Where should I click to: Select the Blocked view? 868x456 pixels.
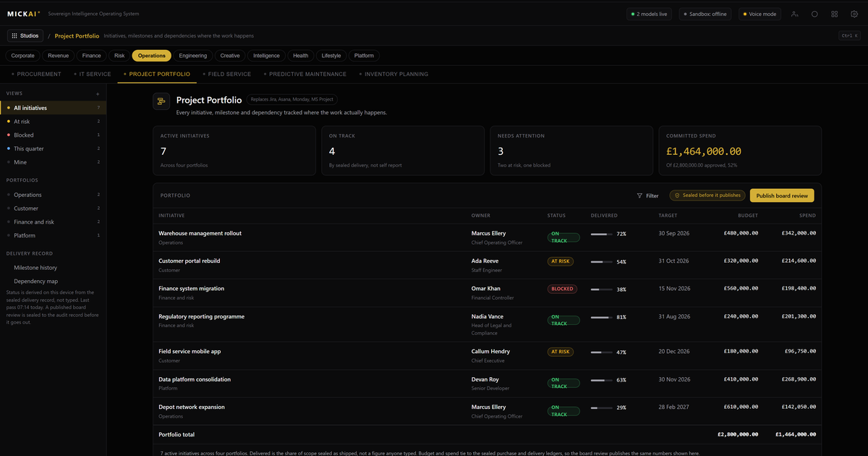tap(53, 135)
